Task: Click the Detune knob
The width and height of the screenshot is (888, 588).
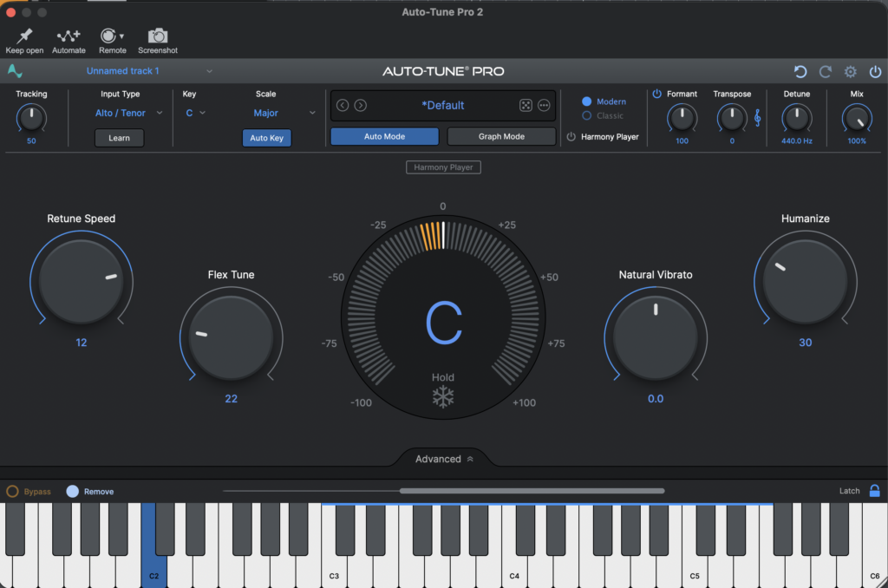Action: 796,119
